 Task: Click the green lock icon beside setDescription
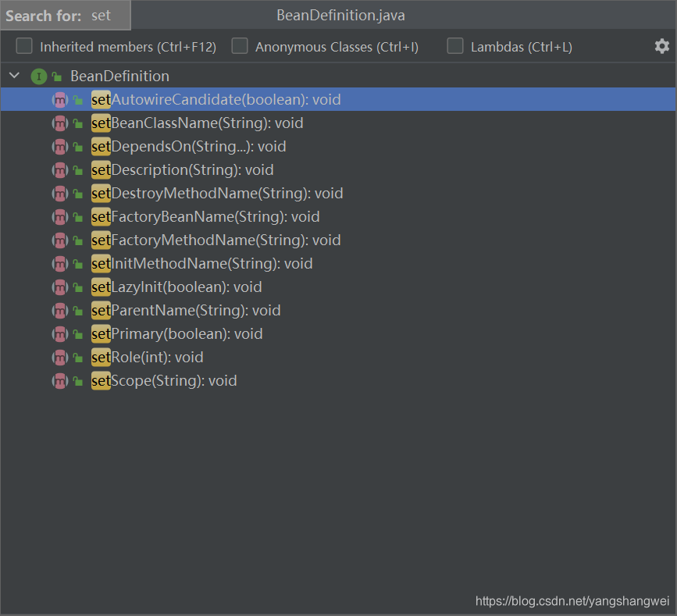(x=78, y=170)
